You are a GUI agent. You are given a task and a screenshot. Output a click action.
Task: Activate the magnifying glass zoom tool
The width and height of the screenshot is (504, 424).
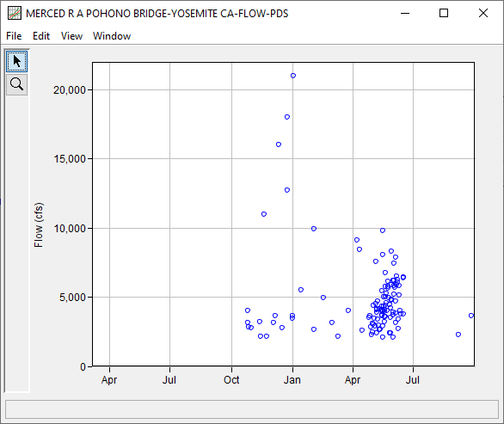[16, 84]
